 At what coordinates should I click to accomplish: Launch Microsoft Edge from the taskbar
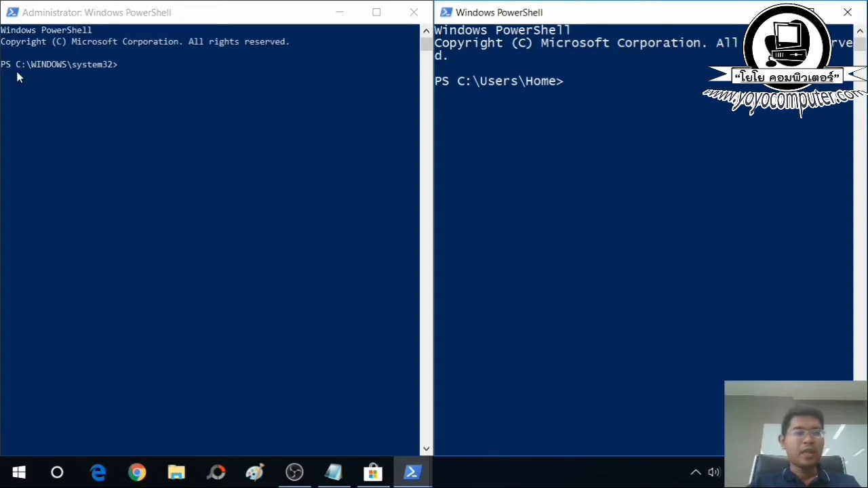pyautogui.click(x=98, y=472)
